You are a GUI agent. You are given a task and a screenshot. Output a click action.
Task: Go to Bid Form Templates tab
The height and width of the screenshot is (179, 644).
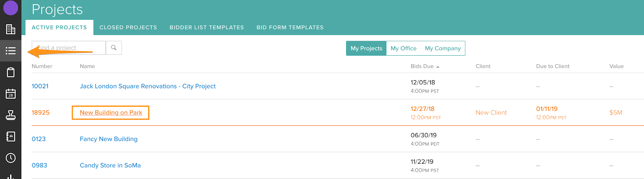coord(290,27)
